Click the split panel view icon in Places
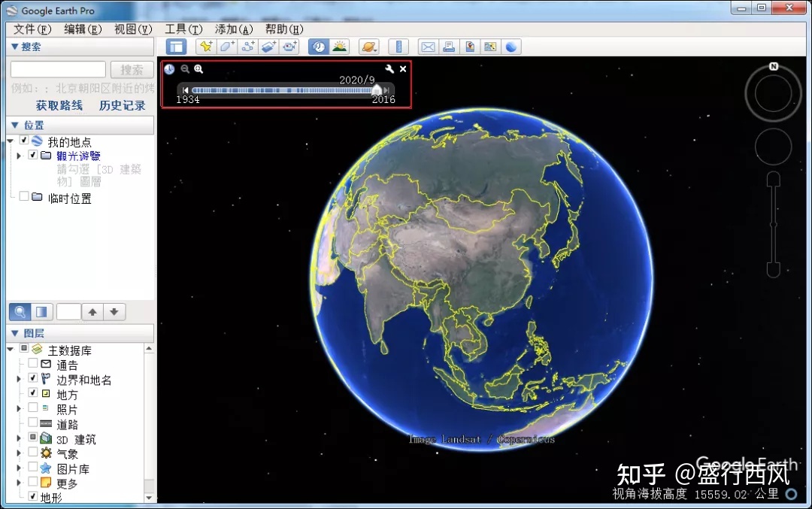 [41, 312]
